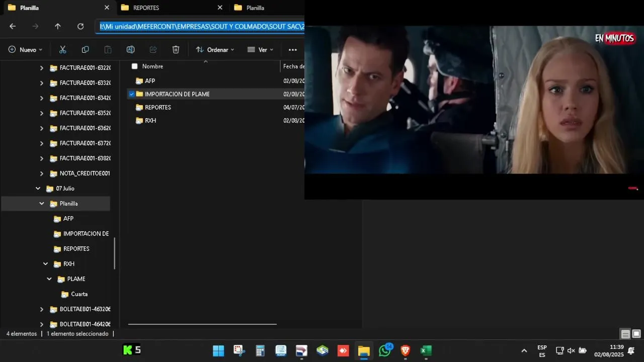Open the AFP folder icon in file list

139,81
